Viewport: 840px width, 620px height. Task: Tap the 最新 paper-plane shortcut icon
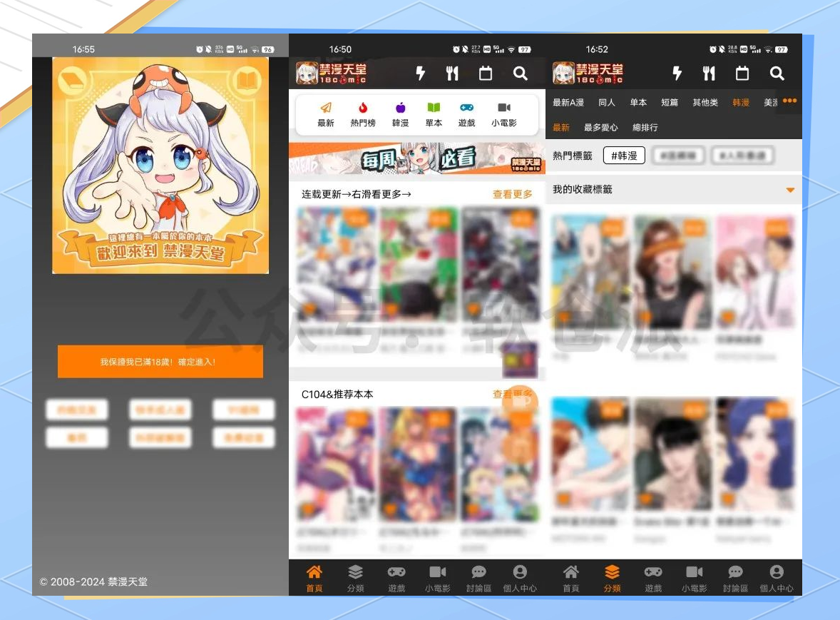tap(326, 108)
